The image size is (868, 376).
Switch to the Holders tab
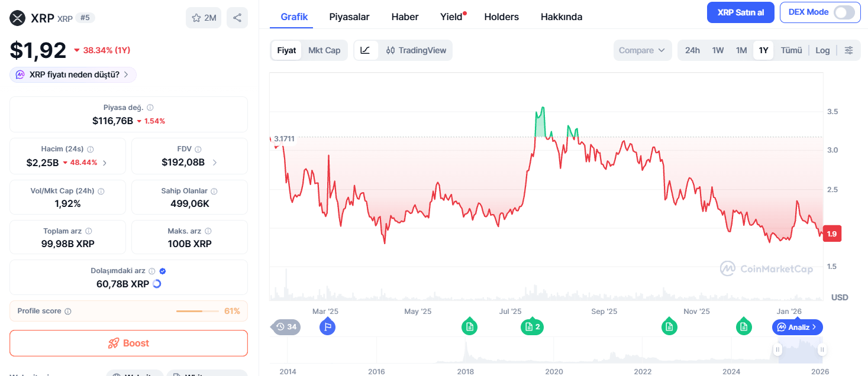(x=501, y=17)
